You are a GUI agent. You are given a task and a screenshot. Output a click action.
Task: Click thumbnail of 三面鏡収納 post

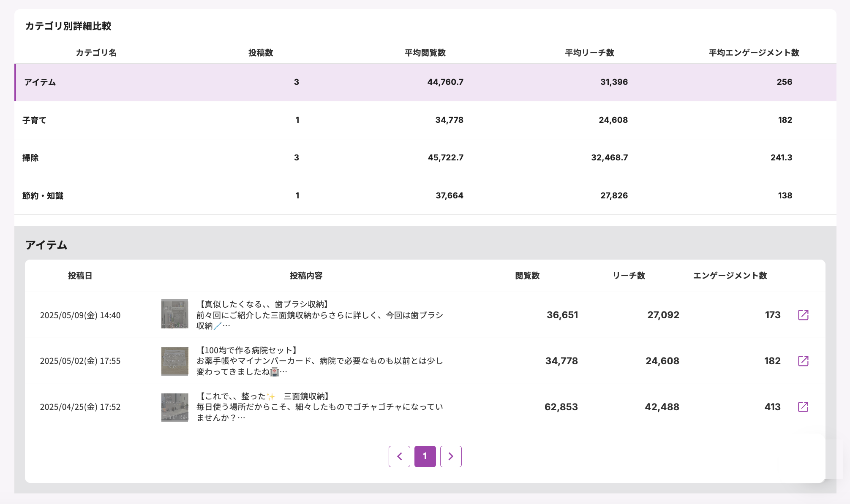[174, 407]
